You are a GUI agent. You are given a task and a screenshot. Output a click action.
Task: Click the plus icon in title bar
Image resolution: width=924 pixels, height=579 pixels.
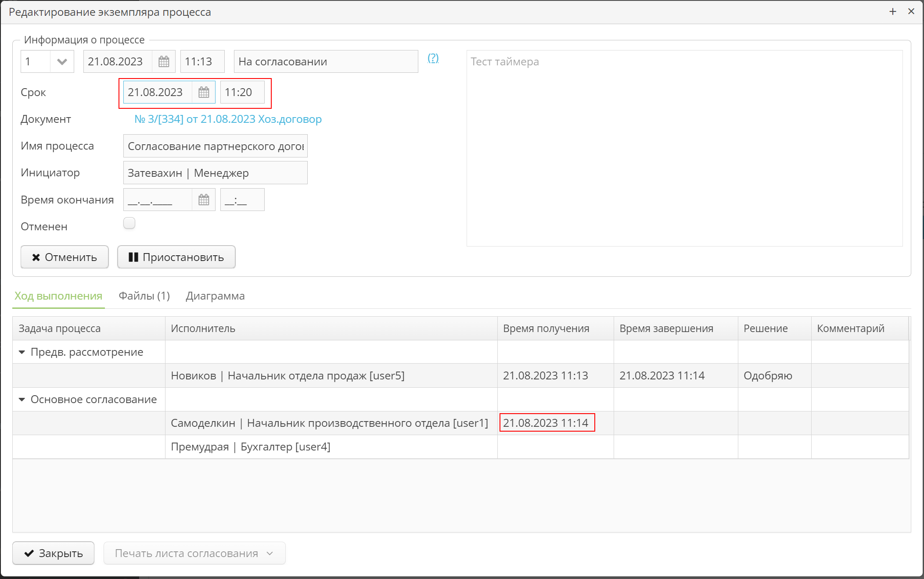893,12
